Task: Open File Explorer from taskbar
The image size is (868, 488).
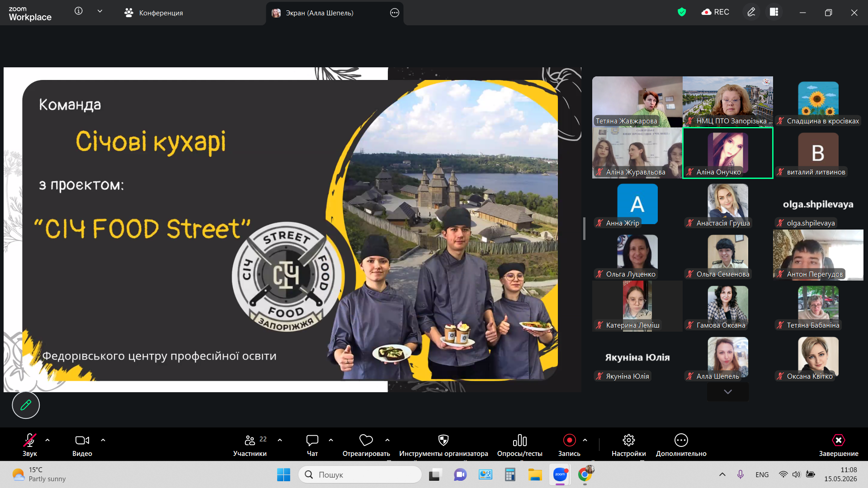Action: click(x=535, y=474)
